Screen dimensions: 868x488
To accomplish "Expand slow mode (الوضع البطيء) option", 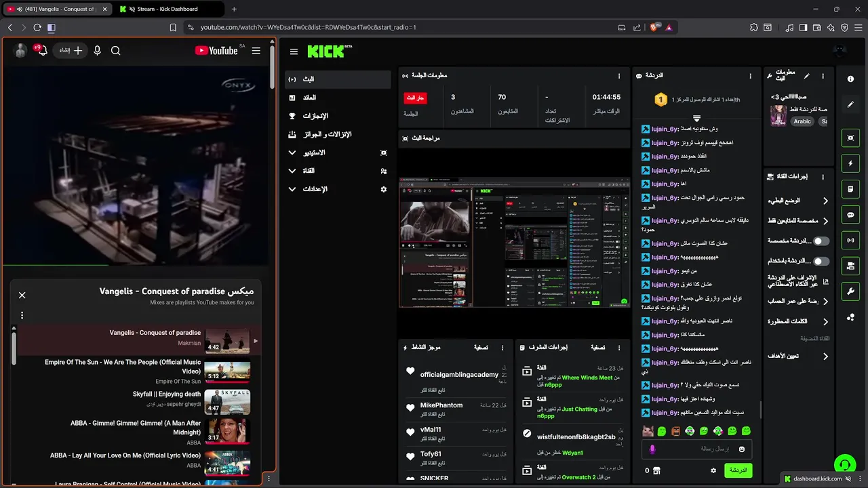I will click(x=798, y=201).
